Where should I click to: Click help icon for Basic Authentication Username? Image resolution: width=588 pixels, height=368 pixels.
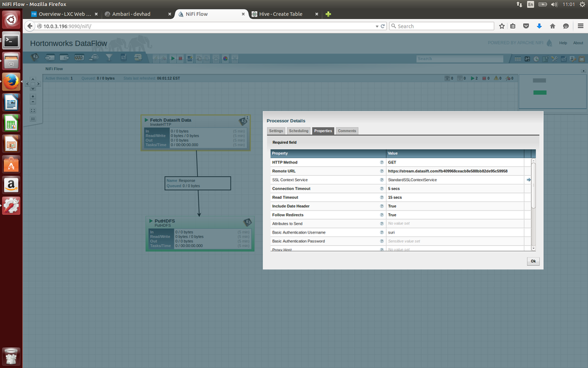point(381,232)
